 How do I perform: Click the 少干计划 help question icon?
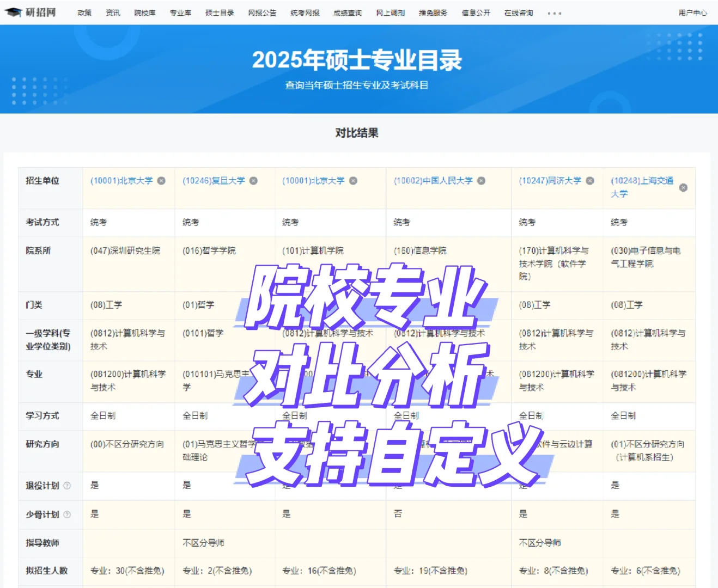tap(68, 514)
